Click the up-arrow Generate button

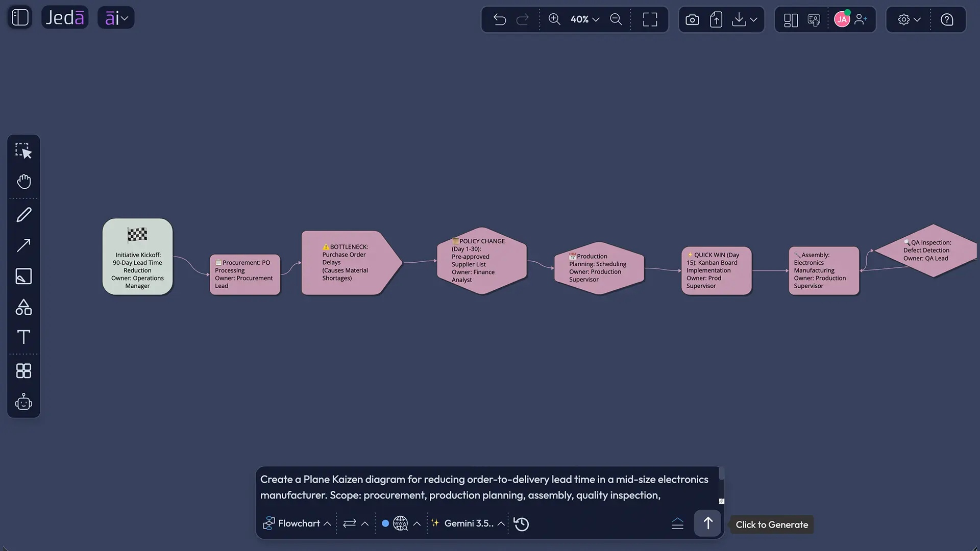707,523
